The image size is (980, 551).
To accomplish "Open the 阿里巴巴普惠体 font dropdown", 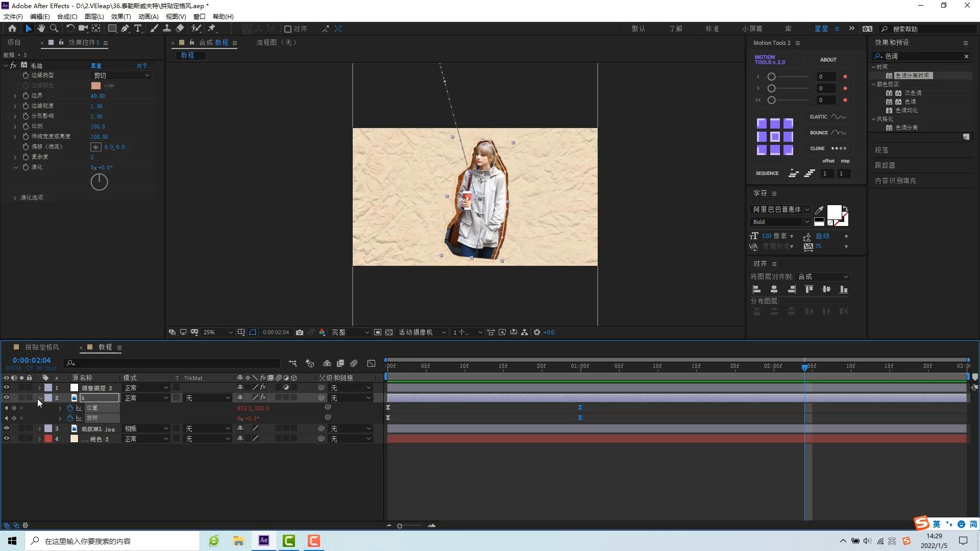I will point(780,209).
